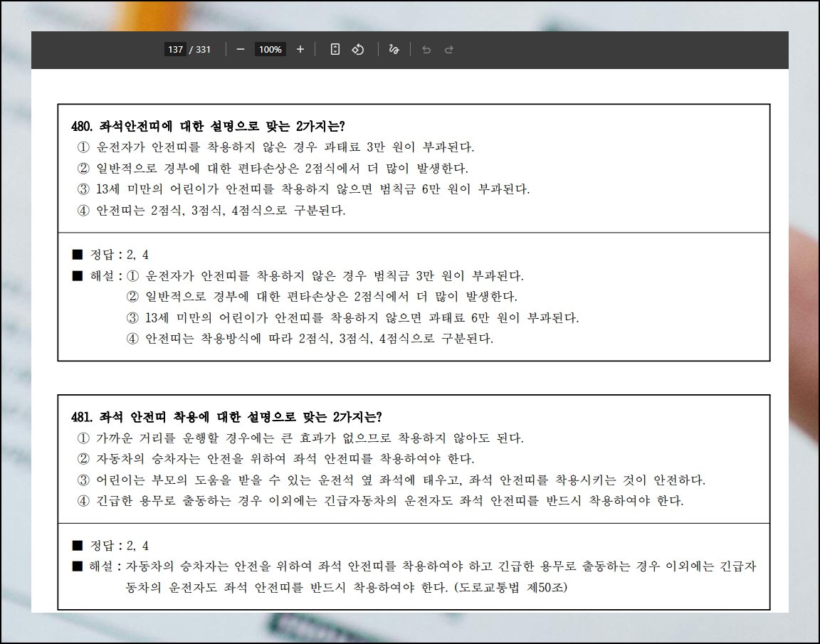This screenshot has height=644, width=820.
Task: Click question 481 explanation first line 해설
Action: [414, 566]
